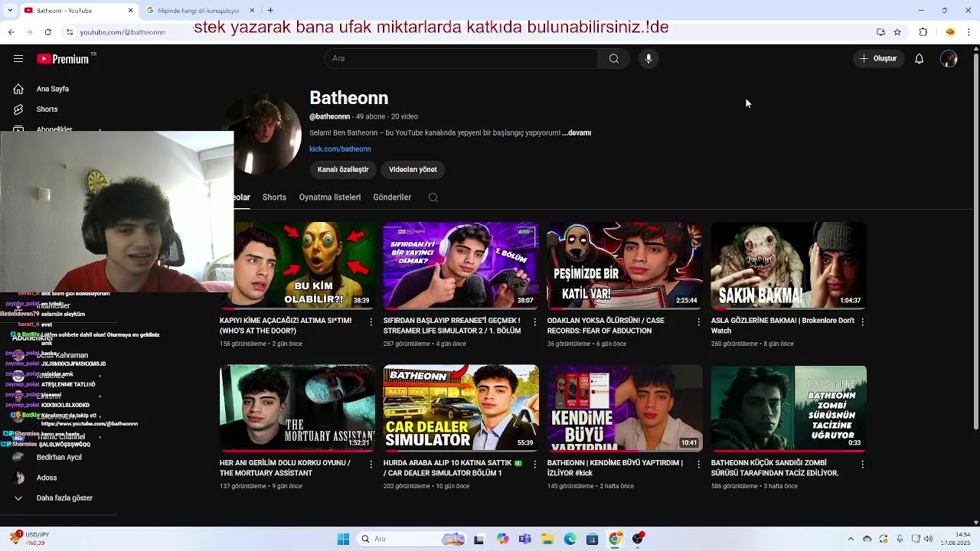The height and width of the screenshot is (551, 980).
Task: Click Videoları yönet button
Action: click(x=413, y=170)
